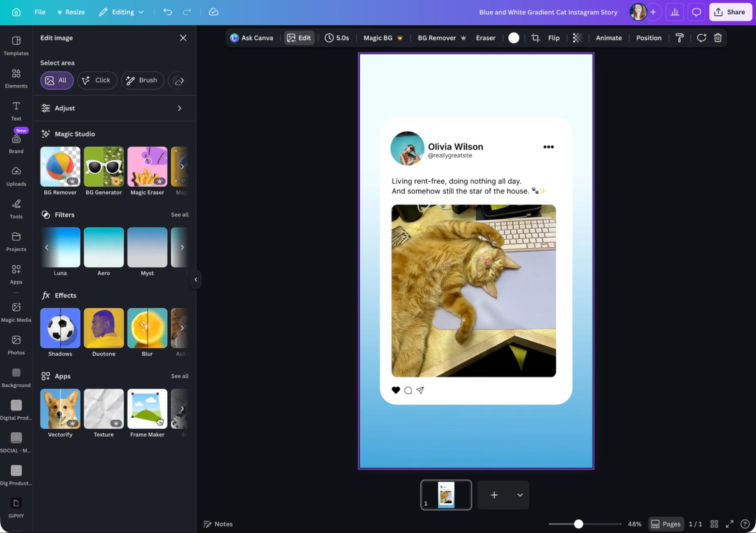The height and width of the screenshot is (533, 756).
Task: Adjust the zoom slider
Action: (578, 524)
